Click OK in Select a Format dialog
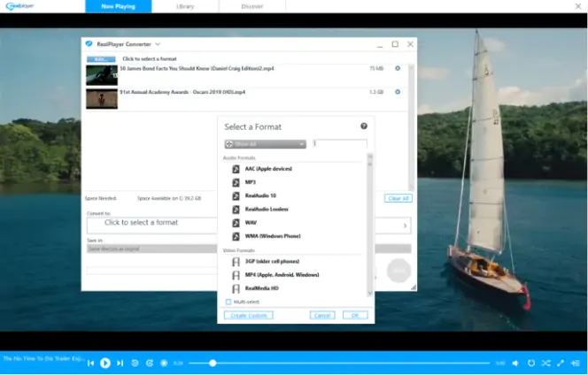 click(355, 316)
